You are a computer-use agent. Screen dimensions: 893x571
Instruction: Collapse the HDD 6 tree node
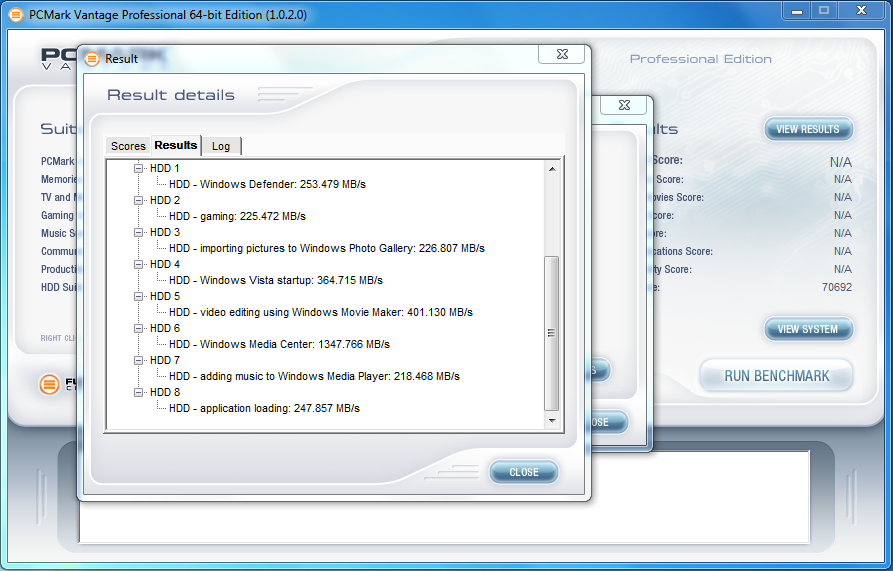138,328
